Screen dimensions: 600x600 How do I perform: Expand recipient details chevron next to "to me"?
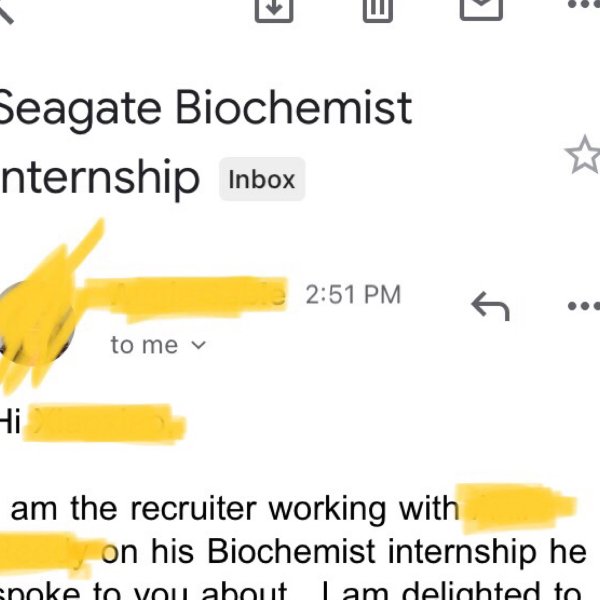point(199,345)
